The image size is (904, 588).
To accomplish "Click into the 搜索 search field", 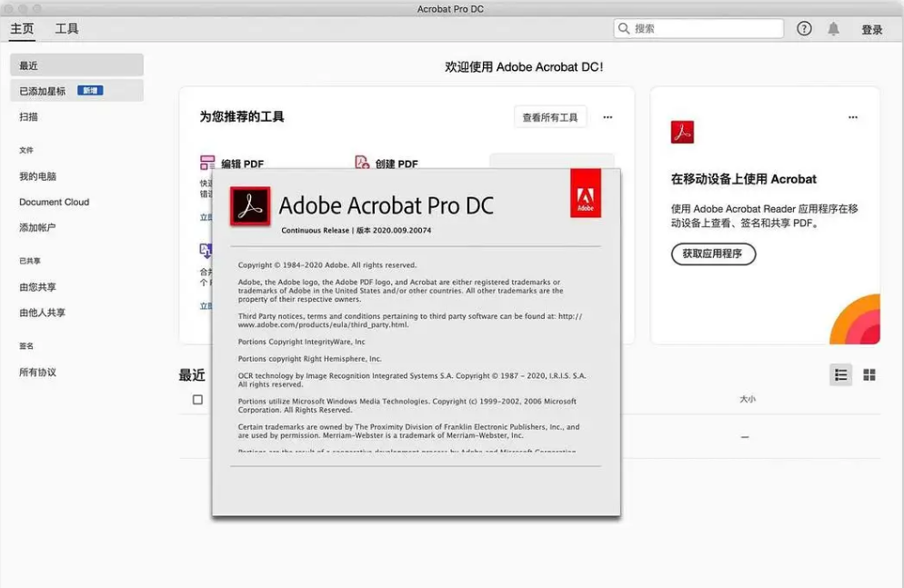I will [698, 28].
